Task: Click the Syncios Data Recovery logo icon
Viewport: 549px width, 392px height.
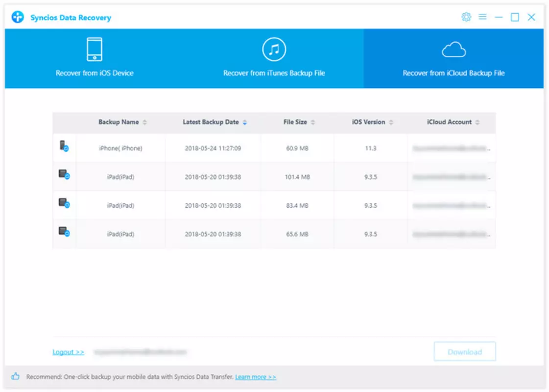Action: (x=18, y=17)
